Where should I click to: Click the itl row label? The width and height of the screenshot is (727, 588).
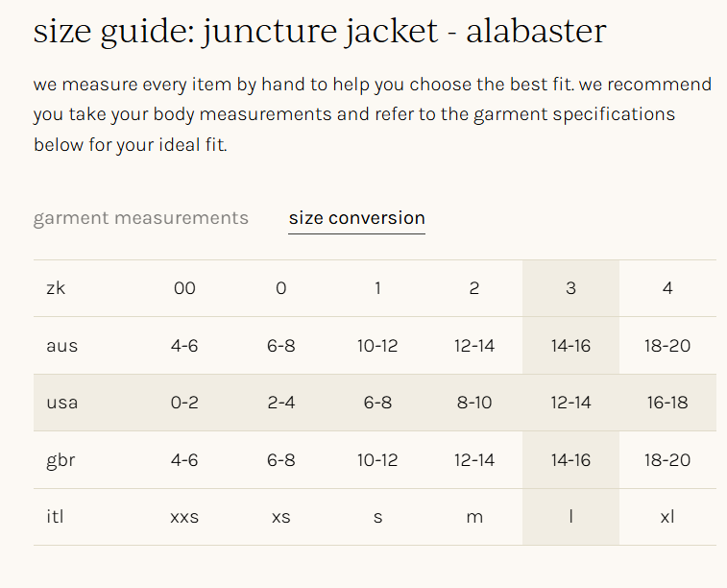pos(54,517)
